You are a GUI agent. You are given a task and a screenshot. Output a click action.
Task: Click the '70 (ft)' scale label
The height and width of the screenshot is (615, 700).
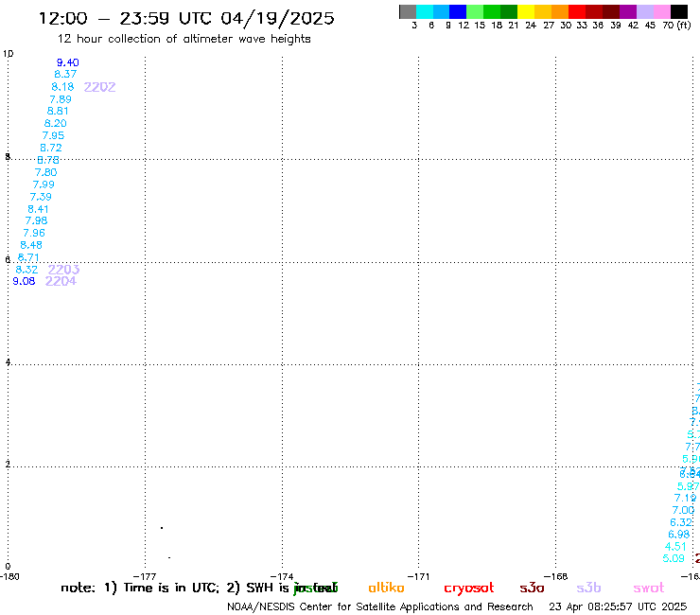coord(676,26)
